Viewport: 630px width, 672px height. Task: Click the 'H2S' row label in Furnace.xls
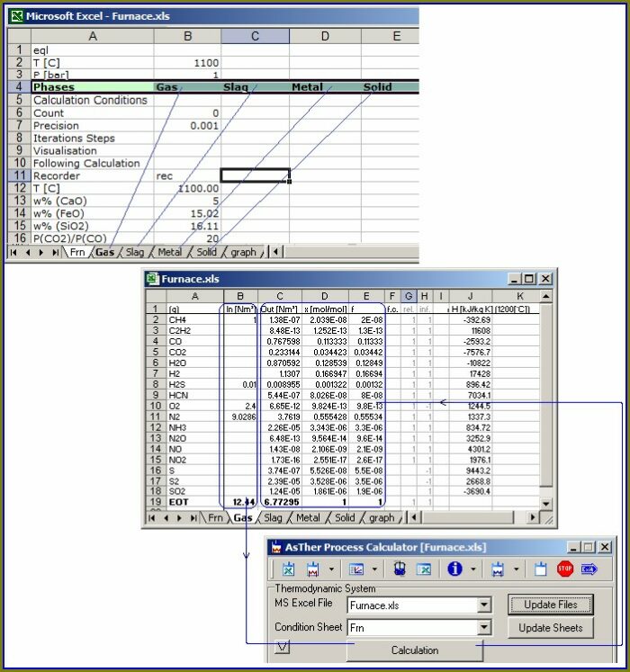click(x=194, y=384)
